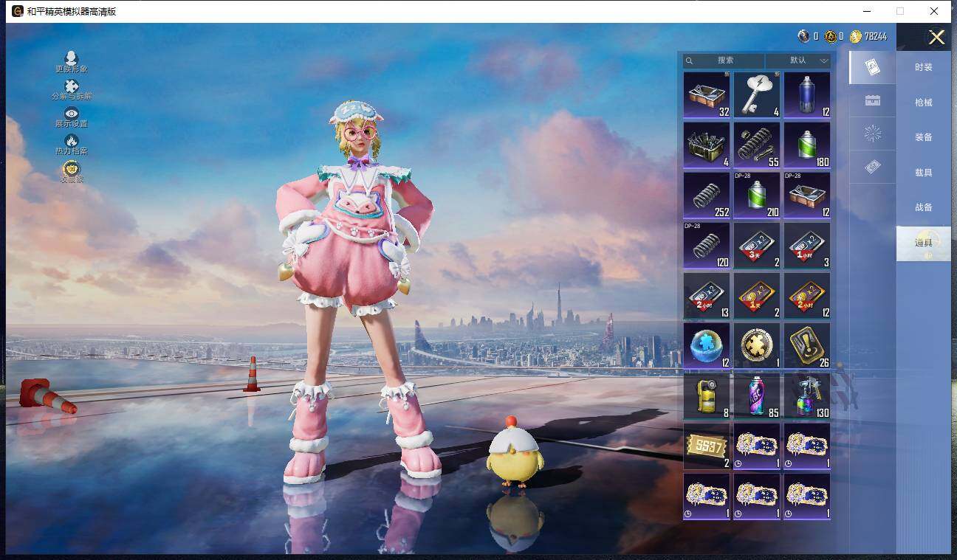This screenshot has height=560, width=957.
Task: Select the rainbow spray gun, count 130
Action: pyautogui.click(x=807, y=396)
